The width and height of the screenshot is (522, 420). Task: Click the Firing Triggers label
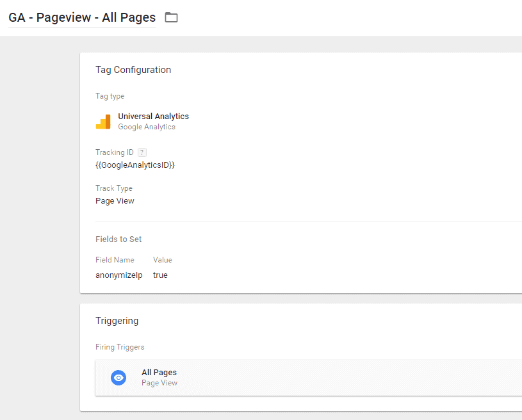point(120,347)
